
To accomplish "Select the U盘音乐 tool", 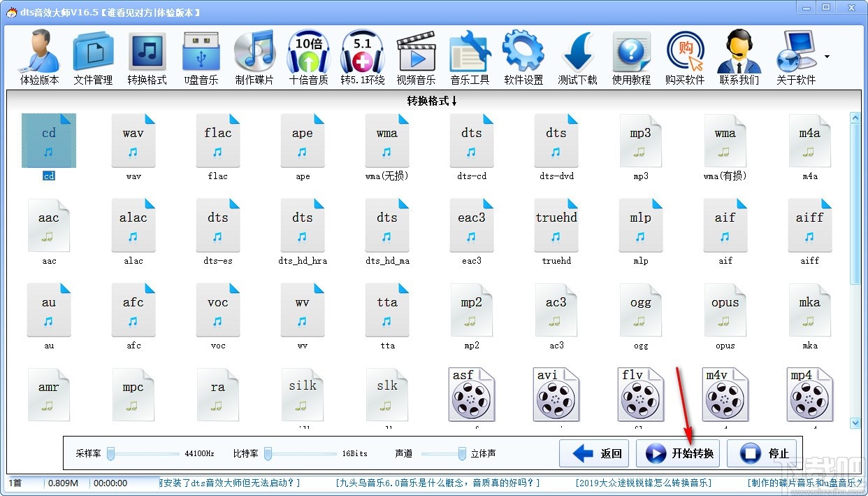I will pos(201,56).
